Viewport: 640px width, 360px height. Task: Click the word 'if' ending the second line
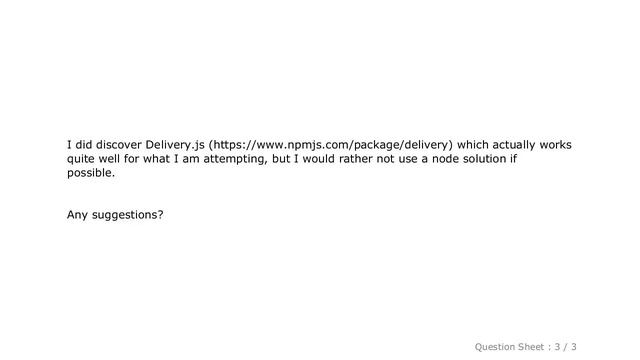pyautogui.click(x=513, y=158)
